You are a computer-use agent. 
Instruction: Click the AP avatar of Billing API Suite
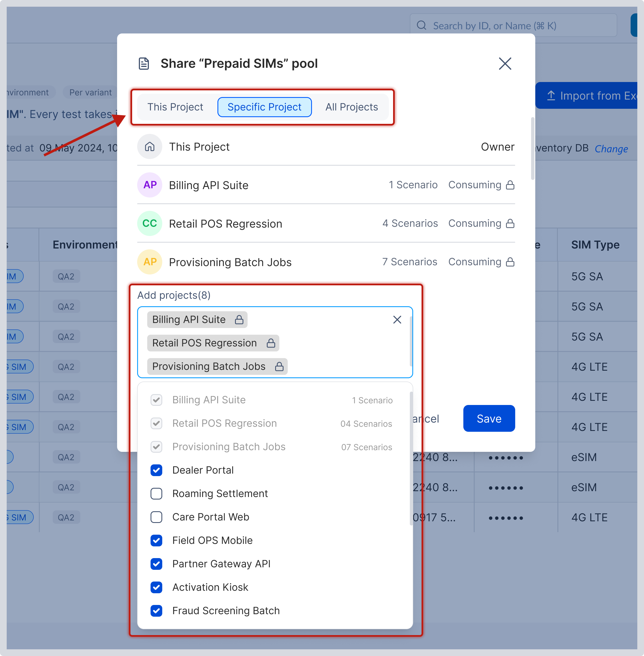[149, 185]
